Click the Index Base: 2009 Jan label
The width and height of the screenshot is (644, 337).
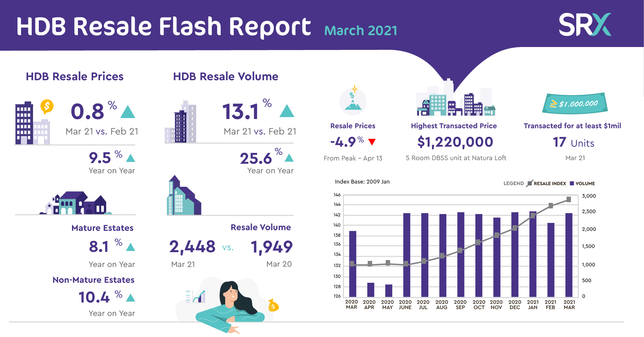362,181
